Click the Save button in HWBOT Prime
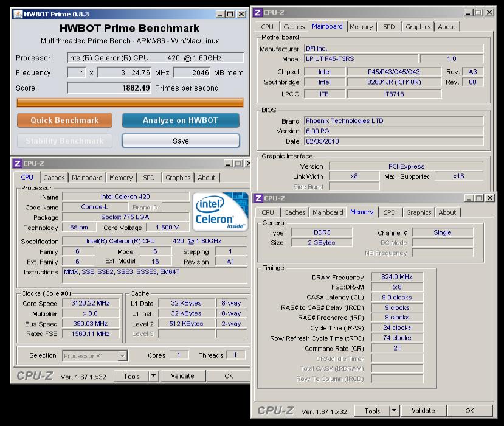The height and width of the screenshot is (426, 504). pyautogui.click(x=181, y=141)
